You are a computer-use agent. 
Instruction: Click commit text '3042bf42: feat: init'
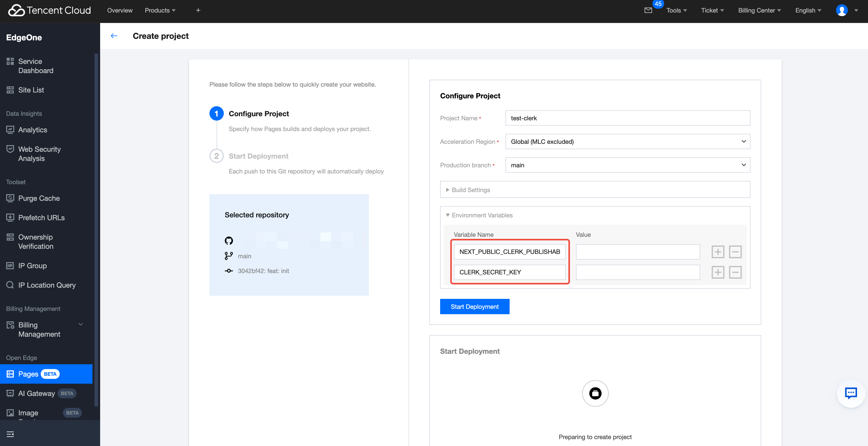point(263,271)
